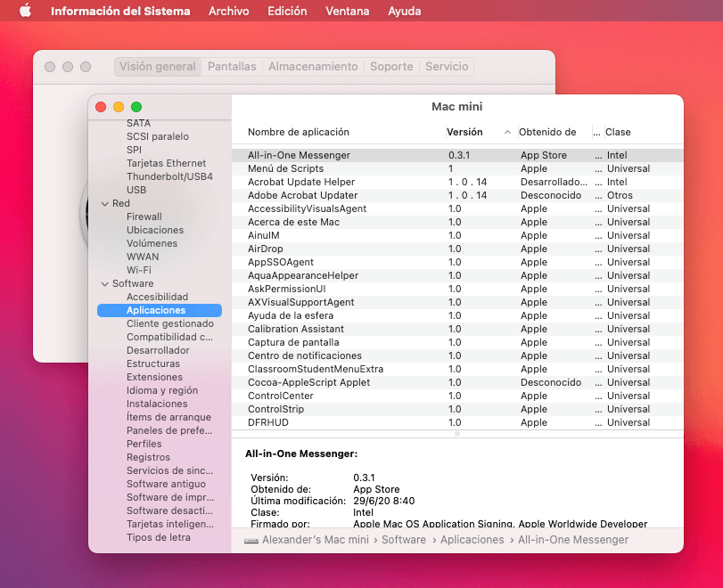The width and height of the screenshot is (723, 588).
Task: Open the Archivo menu
Action: [x=229, y=11]
